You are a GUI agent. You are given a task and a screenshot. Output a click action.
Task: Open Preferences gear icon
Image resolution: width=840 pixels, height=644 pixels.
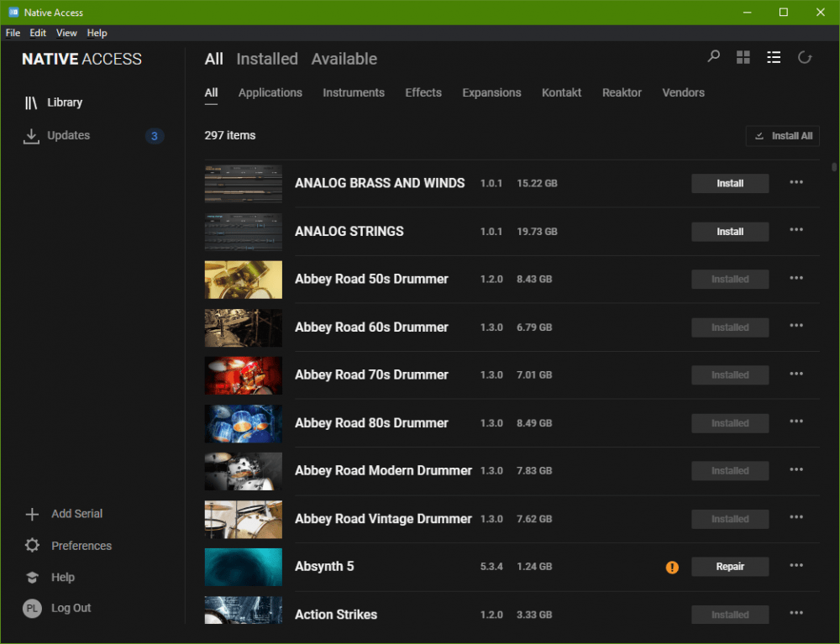pyautogui.click(x=32, y=546)
